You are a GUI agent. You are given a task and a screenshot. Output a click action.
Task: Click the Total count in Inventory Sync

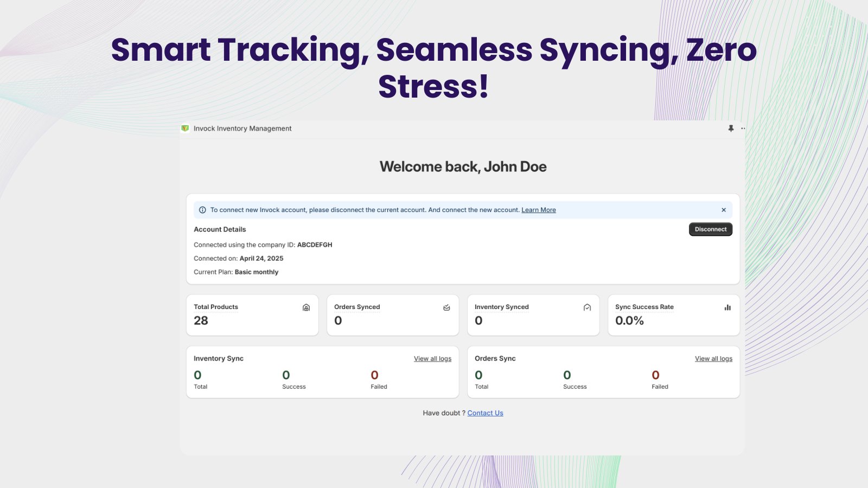[x=197, y=375]
